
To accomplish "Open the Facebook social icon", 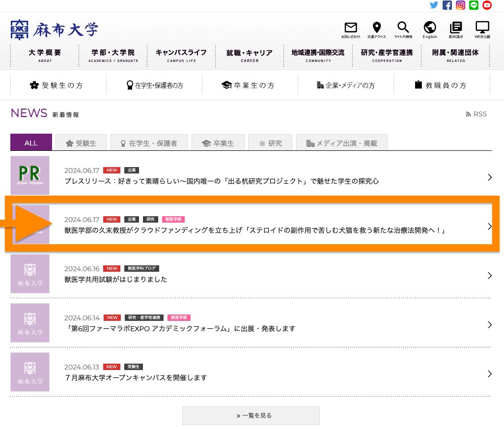I will pyautogui.click(x=447, y=5).
